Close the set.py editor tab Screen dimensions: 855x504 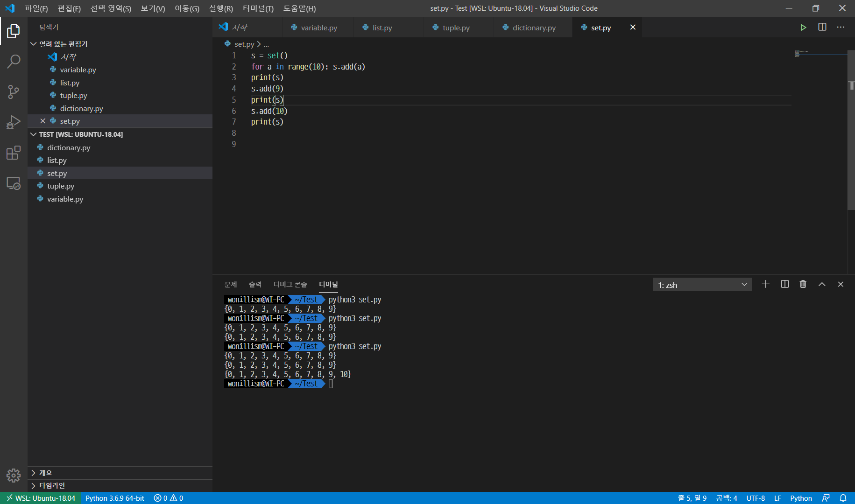(x=633, y=27)
